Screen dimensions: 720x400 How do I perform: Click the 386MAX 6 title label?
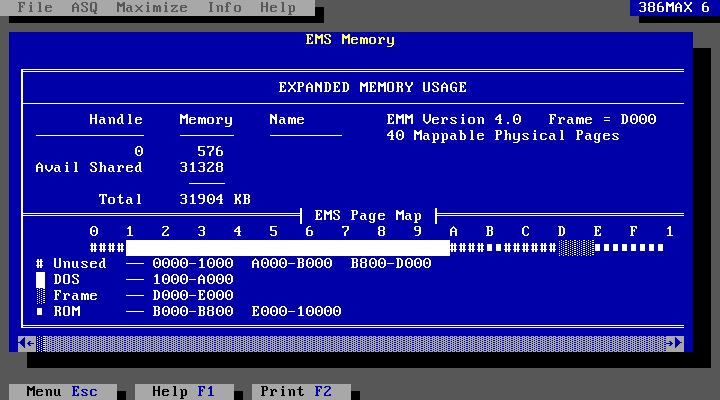[x=674, y=7]
